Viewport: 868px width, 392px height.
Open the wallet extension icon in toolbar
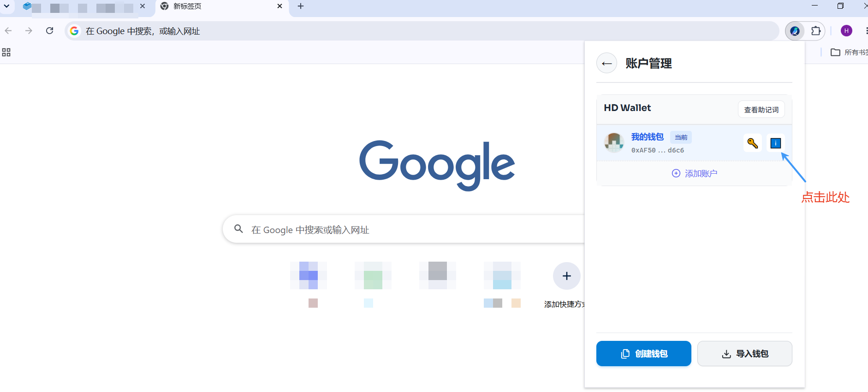tap(795, 31)
